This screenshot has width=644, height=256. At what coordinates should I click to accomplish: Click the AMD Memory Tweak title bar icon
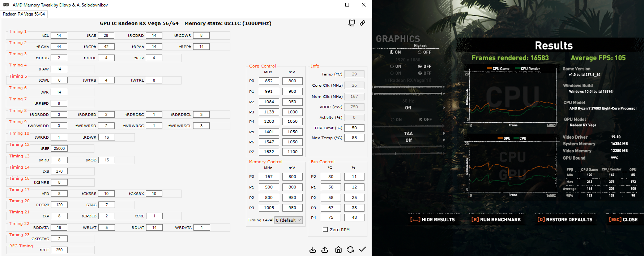point(6,5)
